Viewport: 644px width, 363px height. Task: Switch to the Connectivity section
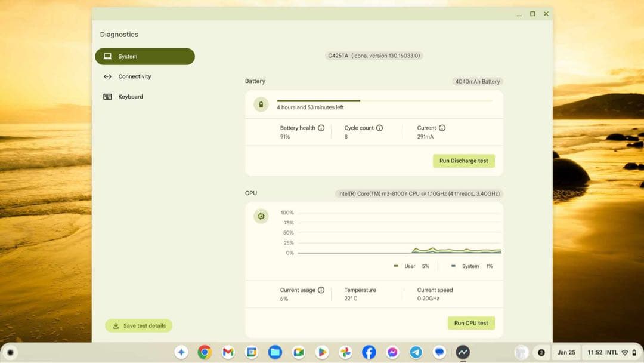click(134, 76)
